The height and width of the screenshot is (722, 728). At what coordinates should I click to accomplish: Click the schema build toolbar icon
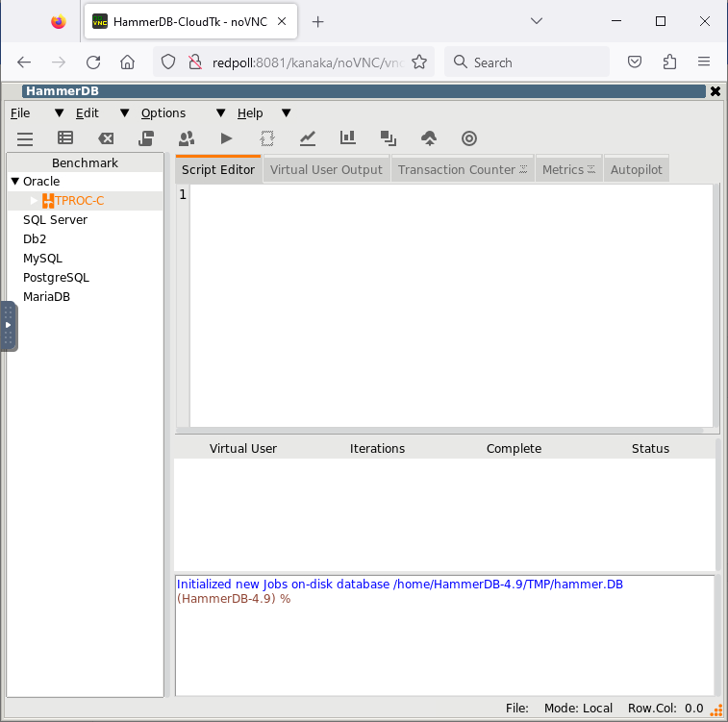coord(146,138)
